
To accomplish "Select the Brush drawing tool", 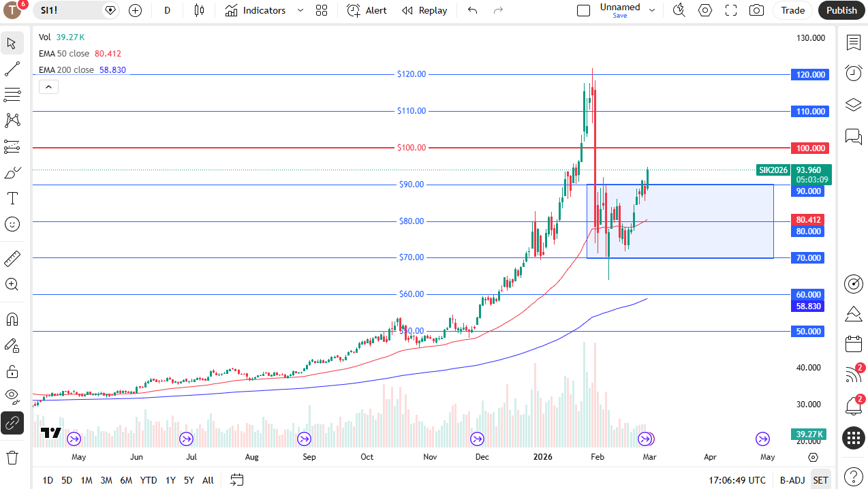I will tap(12, 172).
